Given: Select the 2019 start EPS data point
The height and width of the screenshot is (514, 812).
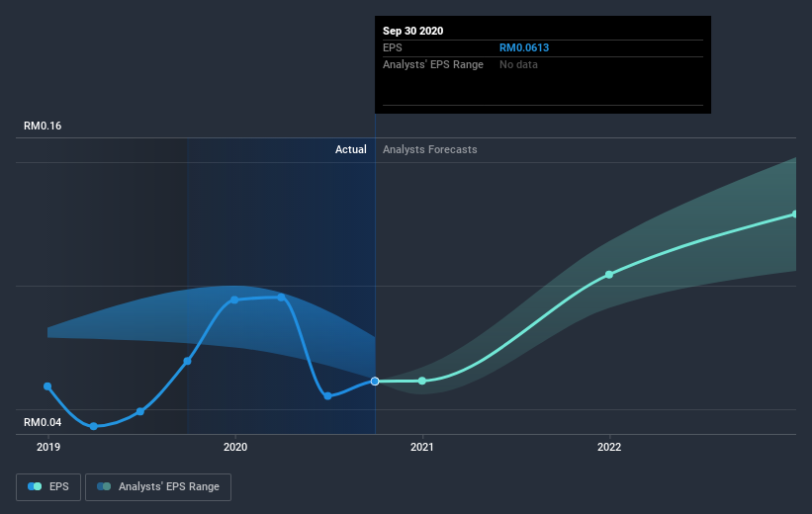Looking at the screenshot, I should pyautogui.click(x=47, y=386).
